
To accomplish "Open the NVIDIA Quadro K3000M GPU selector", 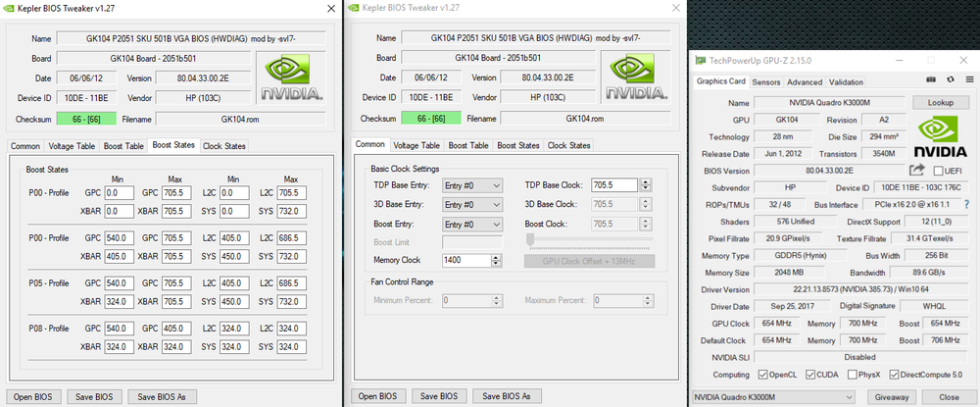I will [776, 397].
